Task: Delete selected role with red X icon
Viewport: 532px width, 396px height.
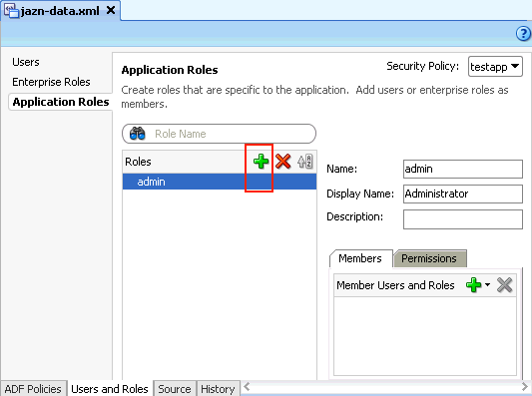Action: click(x=282, y=161)
